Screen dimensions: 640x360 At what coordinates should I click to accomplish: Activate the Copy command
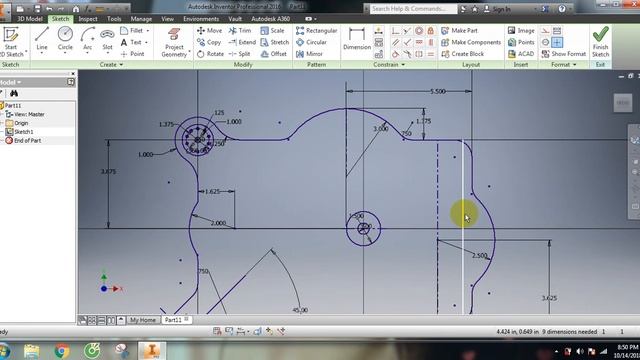(x=209, y=42)
